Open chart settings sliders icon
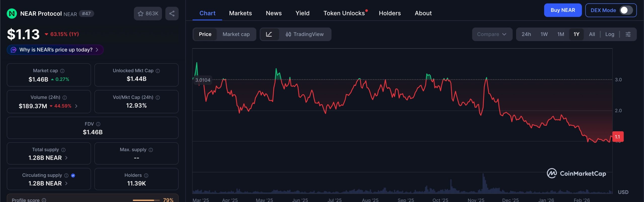The image size is (644, 202). coord(628,34)
